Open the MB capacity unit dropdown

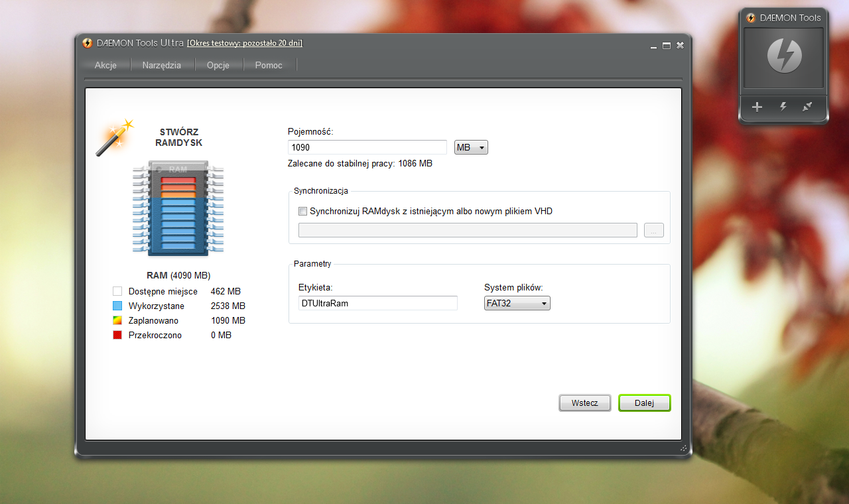(471, 147)
